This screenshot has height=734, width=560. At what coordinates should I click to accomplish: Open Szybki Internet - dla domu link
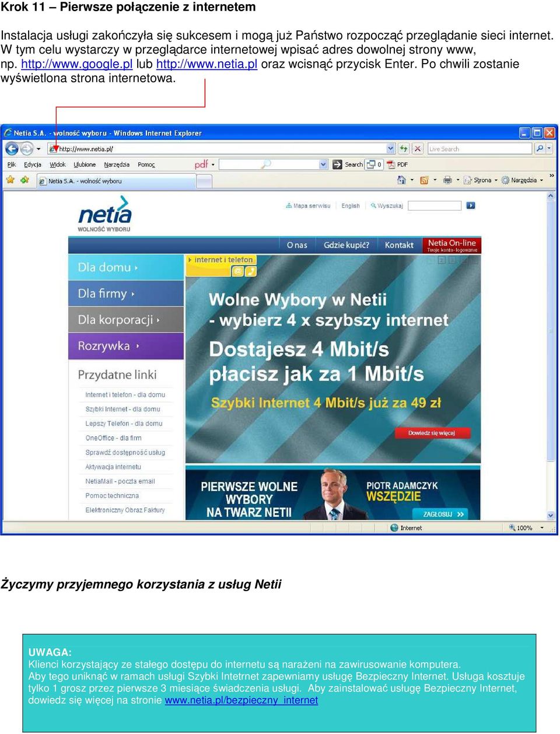click(x=123, y=409)
